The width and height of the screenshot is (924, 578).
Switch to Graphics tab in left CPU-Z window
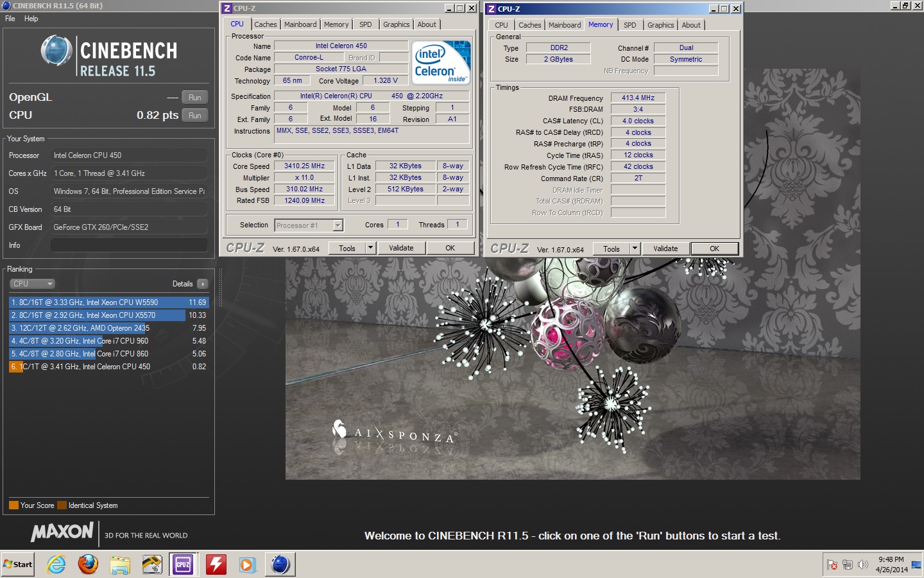click(396, 24)
